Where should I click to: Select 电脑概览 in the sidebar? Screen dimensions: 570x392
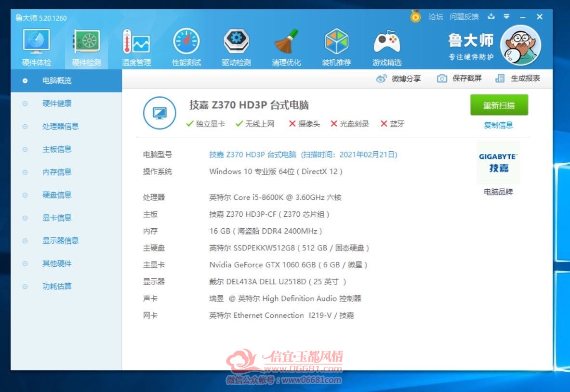pyautogui.click(x=66, y=80)
